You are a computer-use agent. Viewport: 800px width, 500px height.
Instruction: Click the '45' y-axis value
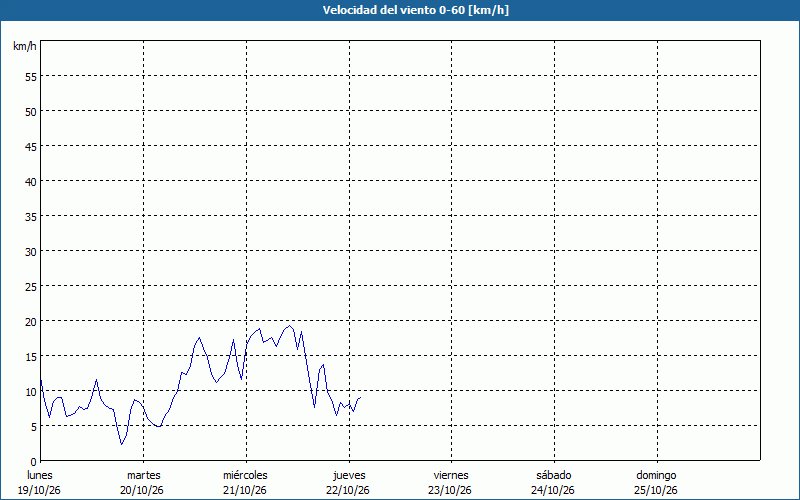click(x=31, y=147)
